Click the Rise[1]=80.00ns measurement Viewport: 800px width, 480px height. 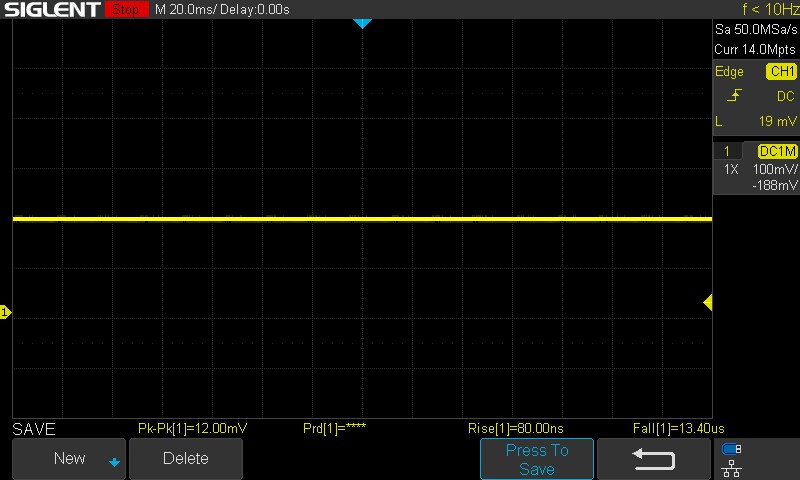coord(515,428)
